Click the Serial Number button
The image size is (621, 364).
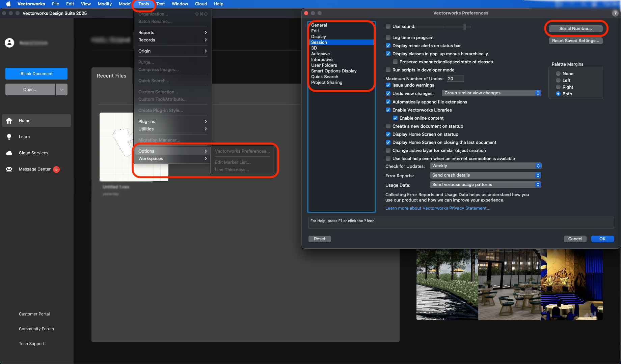click(575, 29)
